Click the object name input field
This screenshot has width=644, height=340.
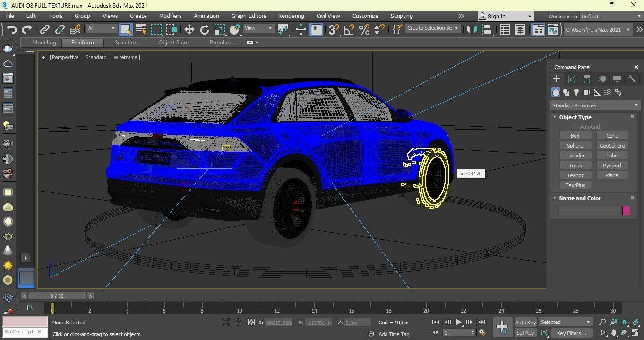pos(589,210)
